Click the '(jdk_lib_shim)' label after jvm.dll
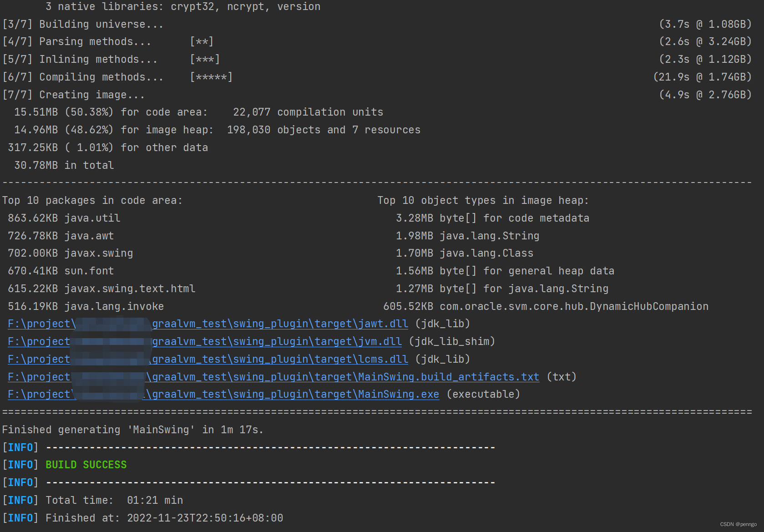The image size is (764, 532). pyautogui.click(x=452, y=341)
